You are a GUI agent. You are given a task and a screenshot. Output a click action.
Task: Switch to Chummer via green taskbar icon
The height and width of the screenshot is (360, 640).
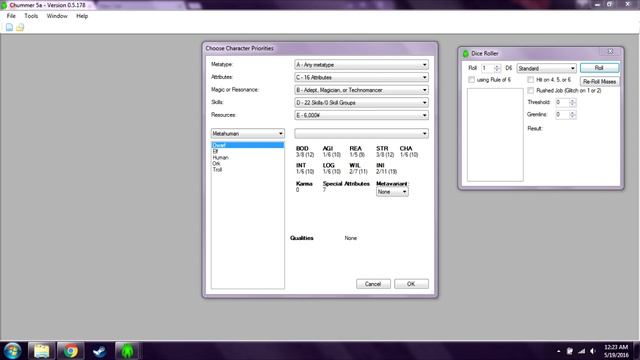127,351
